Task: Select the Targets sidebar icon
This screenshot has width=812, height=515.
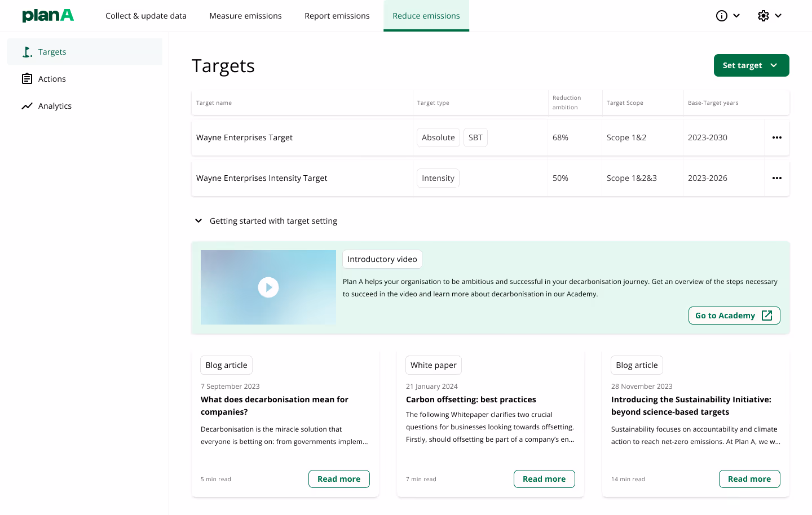Action: (27, 51)
